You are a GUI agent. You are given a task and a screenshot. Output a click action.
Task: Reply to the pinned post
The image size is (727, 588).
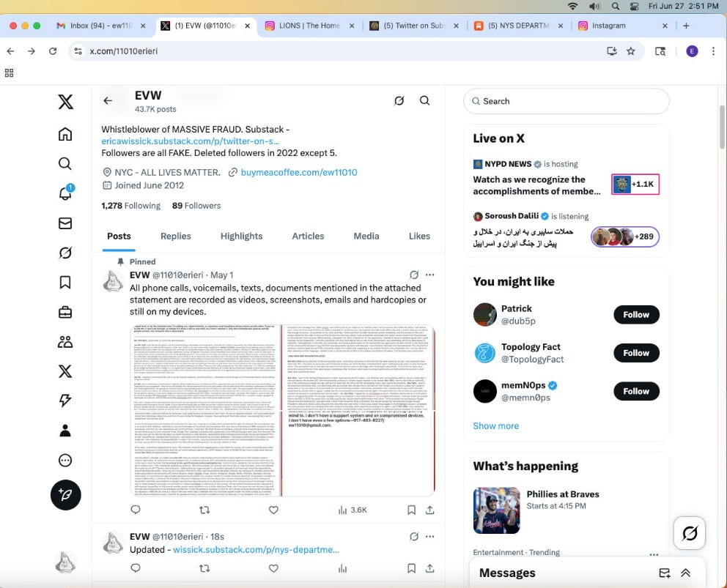coord(136,510)
